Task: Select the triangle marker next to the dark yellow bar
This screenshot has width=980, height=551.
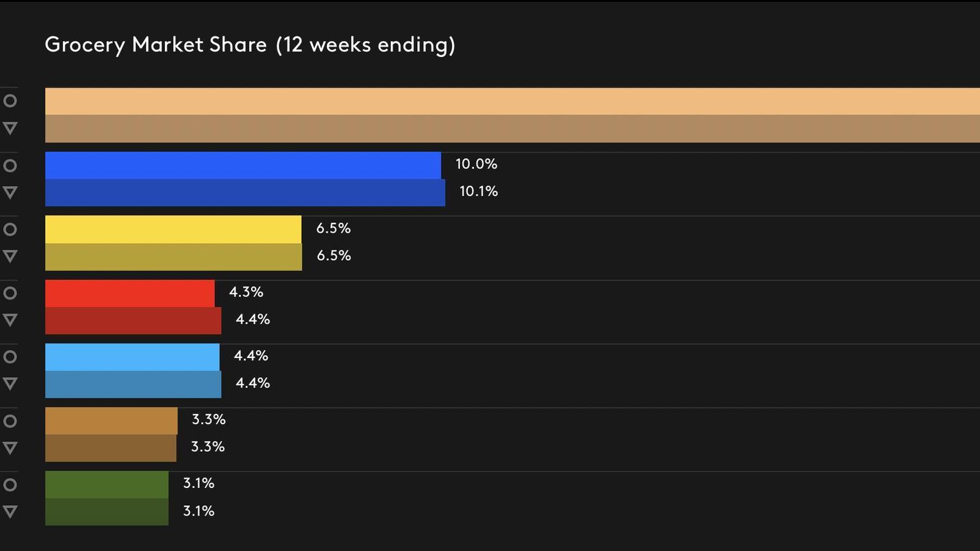Action: pos(10,256)
